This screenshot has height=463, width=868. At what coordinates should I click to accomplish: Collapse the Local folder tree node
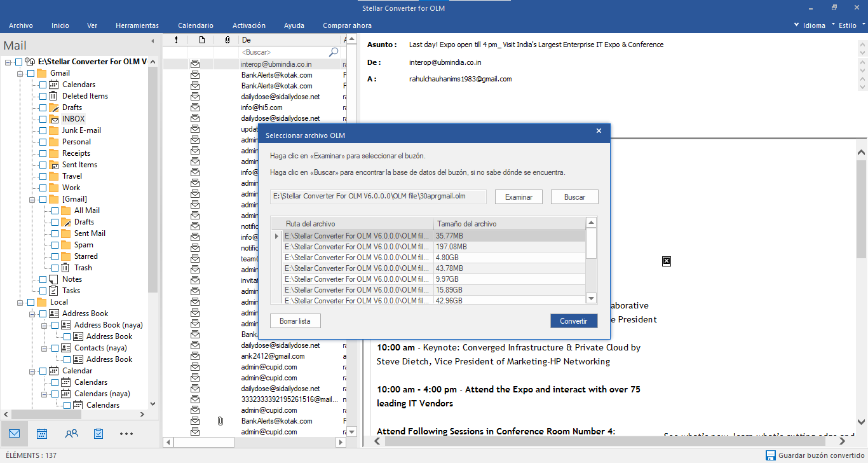tap(21, 302)
